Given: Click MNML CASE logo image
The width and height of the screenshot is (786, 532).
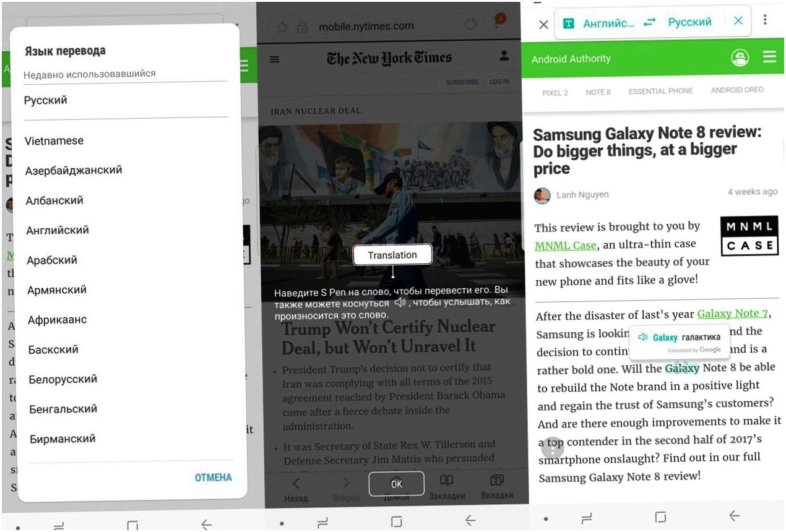Looking at the screenshot, I should (x=750, y=236).
